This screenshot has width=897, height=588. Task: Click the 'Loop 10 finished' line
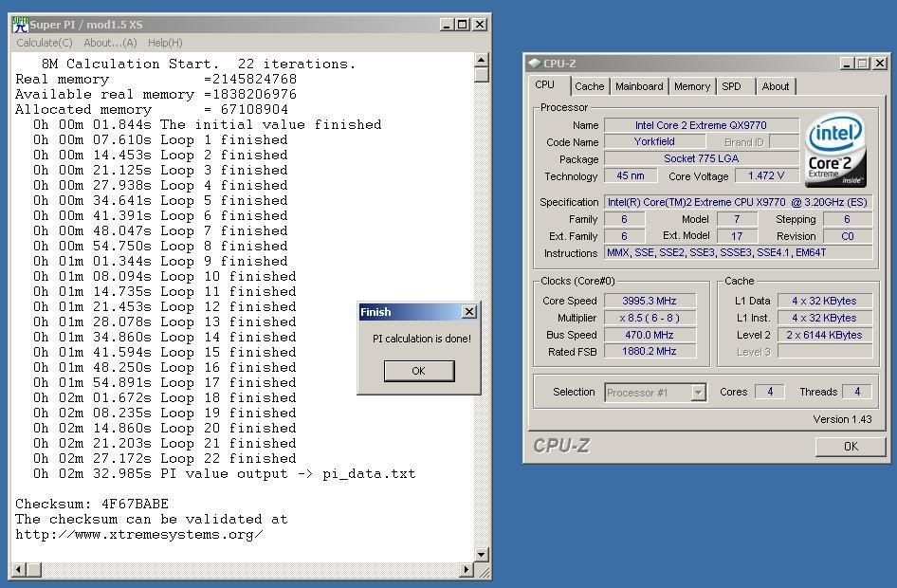165,276
